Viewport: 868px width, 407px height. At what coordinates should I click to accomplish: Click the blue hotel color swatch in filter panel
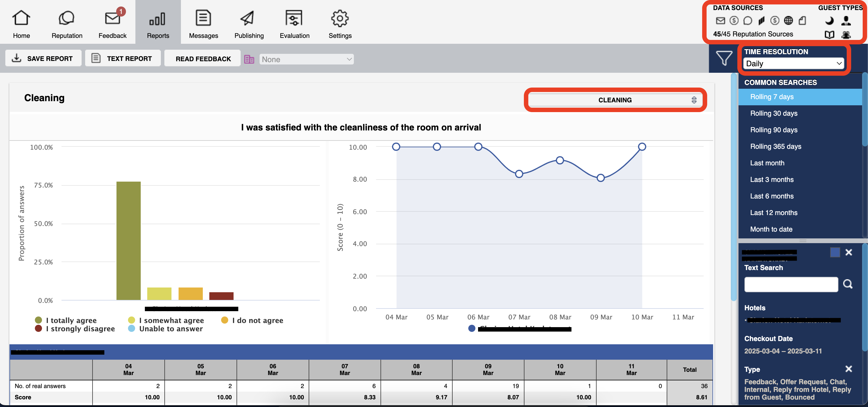pyautogui.click(x=835, y=252)
